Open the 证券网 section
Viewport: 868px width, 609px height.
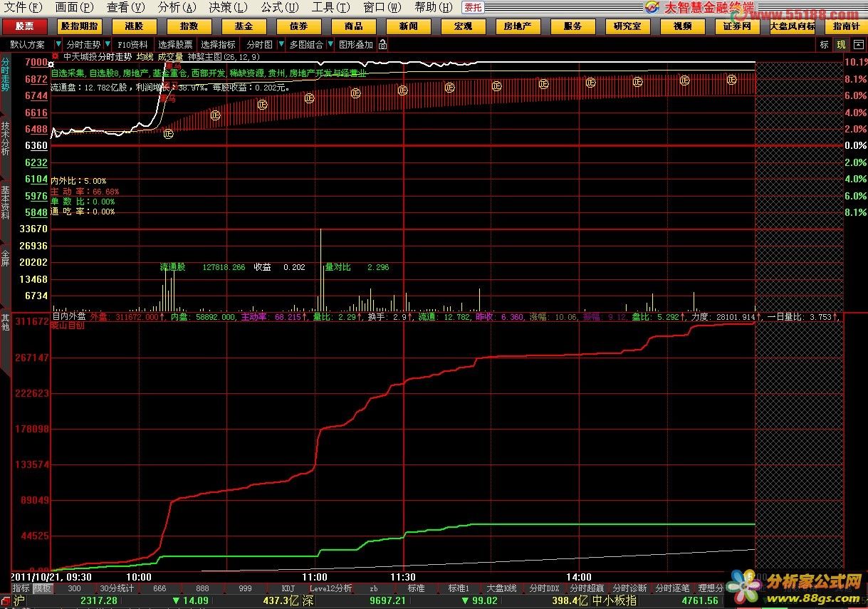737,26
